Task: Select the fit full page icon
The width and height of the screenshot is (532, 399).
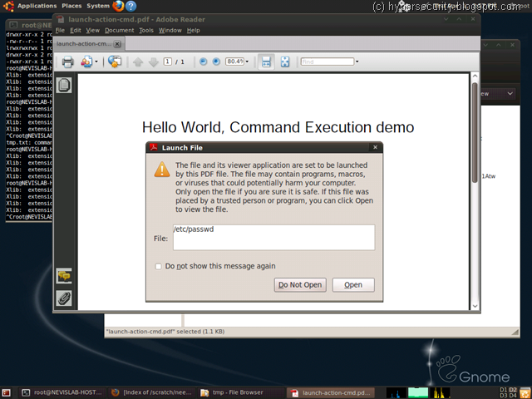Action: tap(285, 62)
